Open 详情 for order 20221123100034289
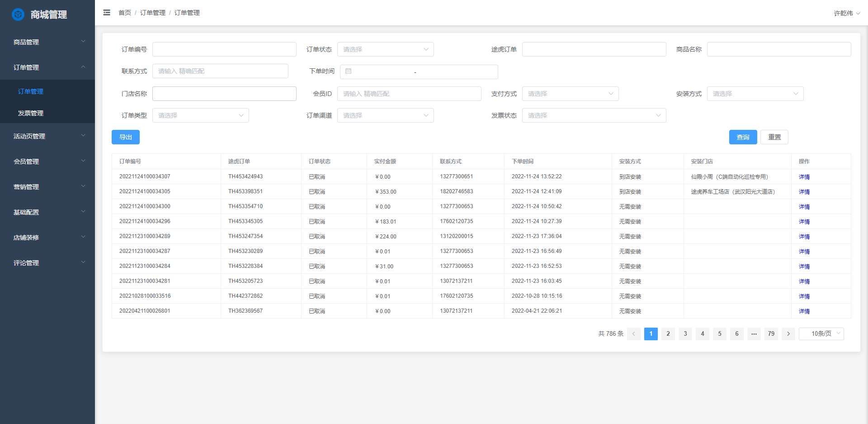 pos(804,237)
